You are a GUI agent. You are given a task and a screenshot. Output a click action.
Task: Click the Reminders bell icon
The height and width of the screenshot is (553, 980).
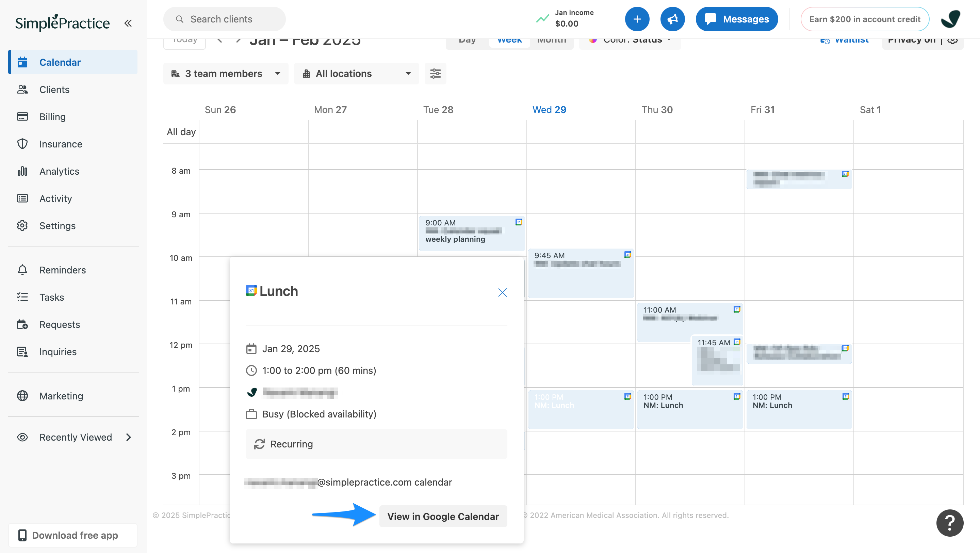point(22,270)
